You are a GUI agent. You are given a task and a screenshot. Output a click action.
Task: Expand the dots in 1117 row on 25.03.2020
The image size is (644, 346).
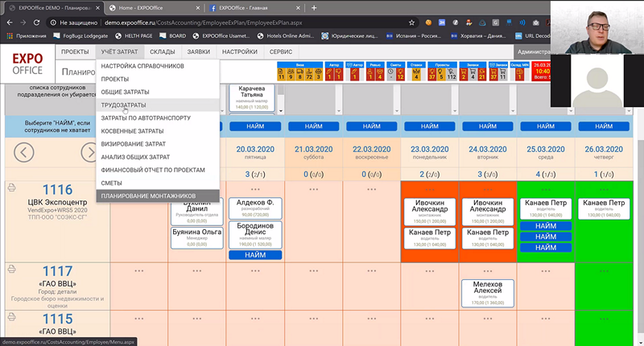click(546, 271)
